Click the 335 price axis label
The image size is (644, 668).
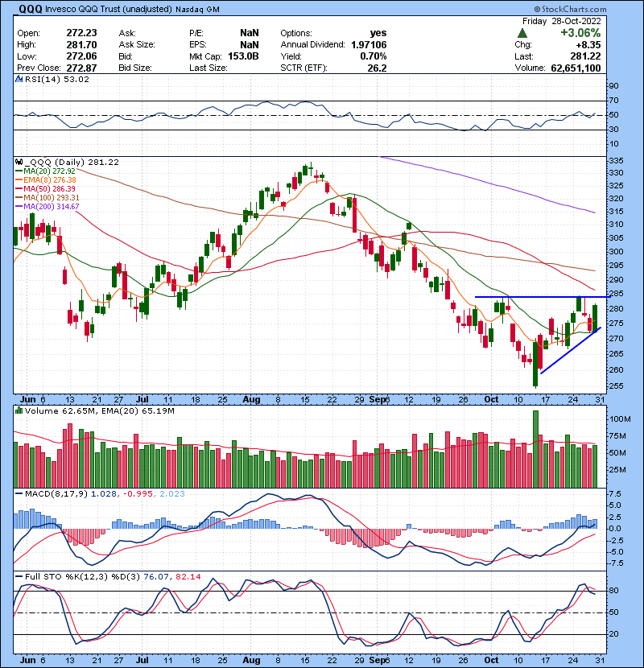click(x=616, y=161)
